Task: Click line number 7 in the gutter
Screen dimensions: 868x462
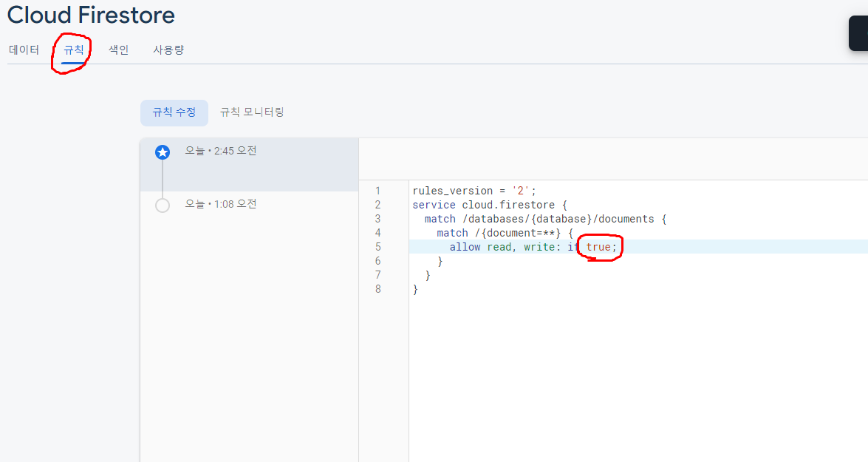Action: click(x=378, y=275)
